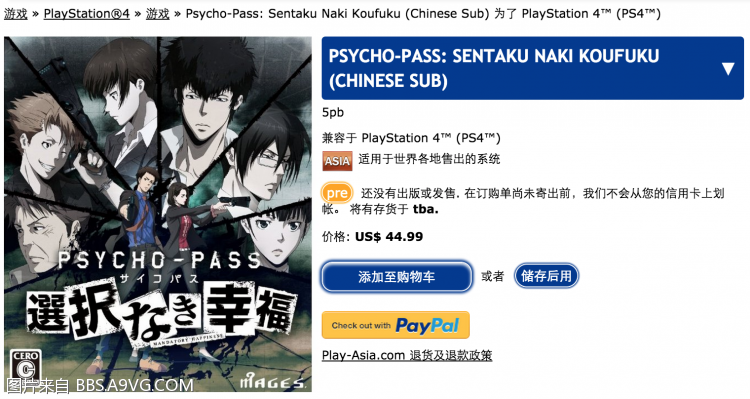This screenshot has height=399, width=750.
Task: Click the 'tba.' availability date text
Action: pos(426,209)
